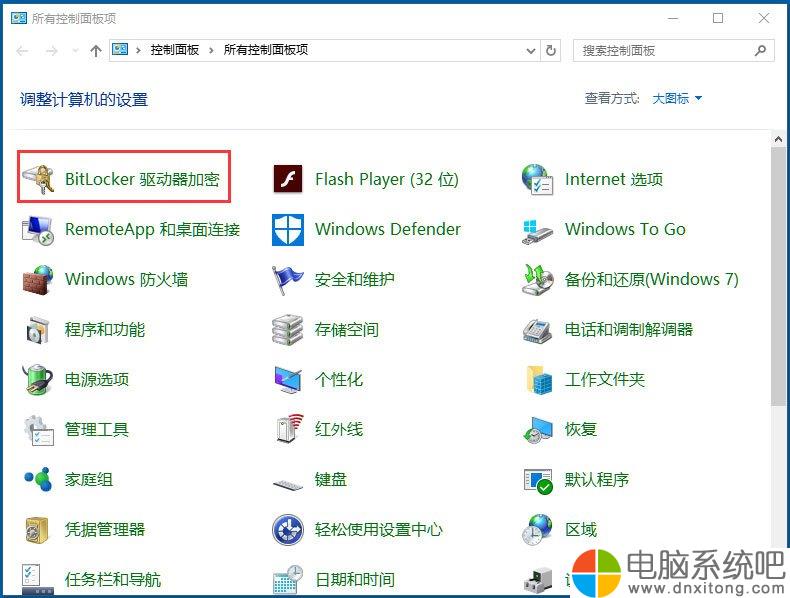Image resolution: width=790 pixels, height=598 pixels.
Task: Click the control panel icon in address bar
Action: (120, 49)
